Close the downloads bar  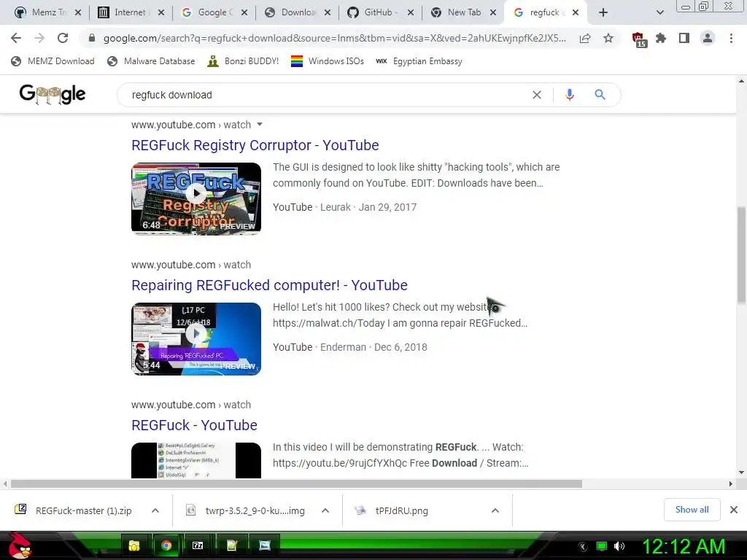pyautogui.click(x=734, y=510)
